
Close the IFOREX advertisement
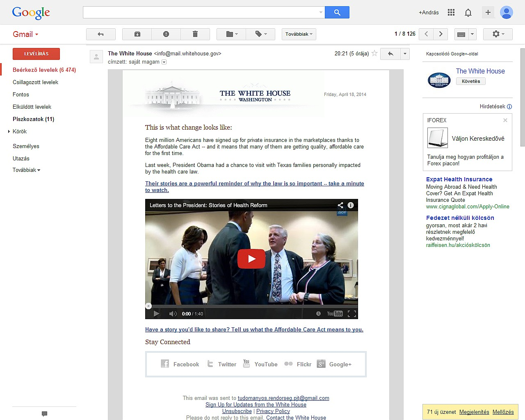click(505, 120)
